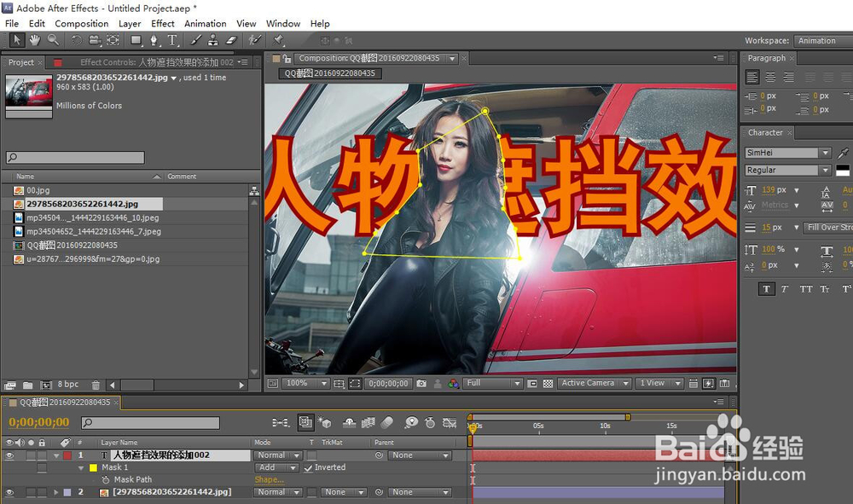Select the Hand tool
853x504 pixels.
[x=35, y=40]
